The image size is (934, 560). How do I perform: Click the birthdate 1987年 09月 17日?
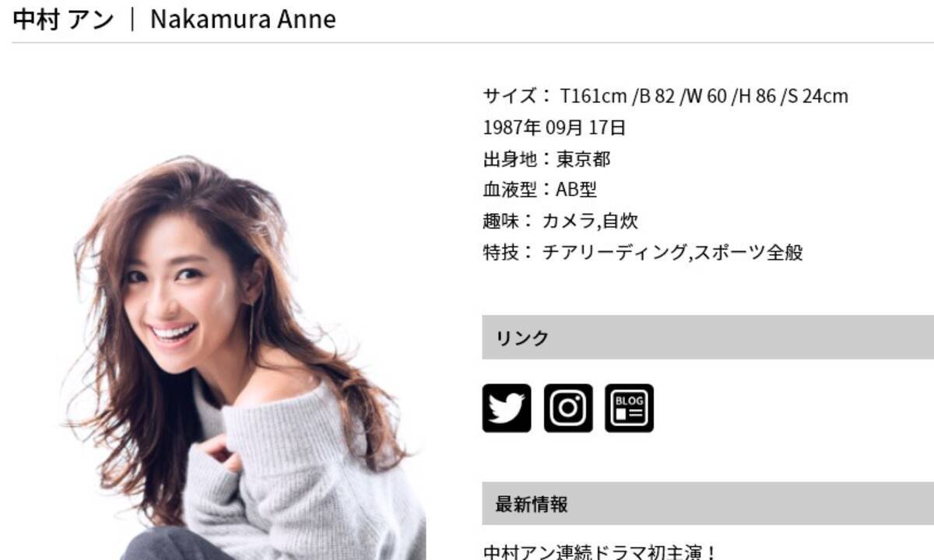(554, 128)
